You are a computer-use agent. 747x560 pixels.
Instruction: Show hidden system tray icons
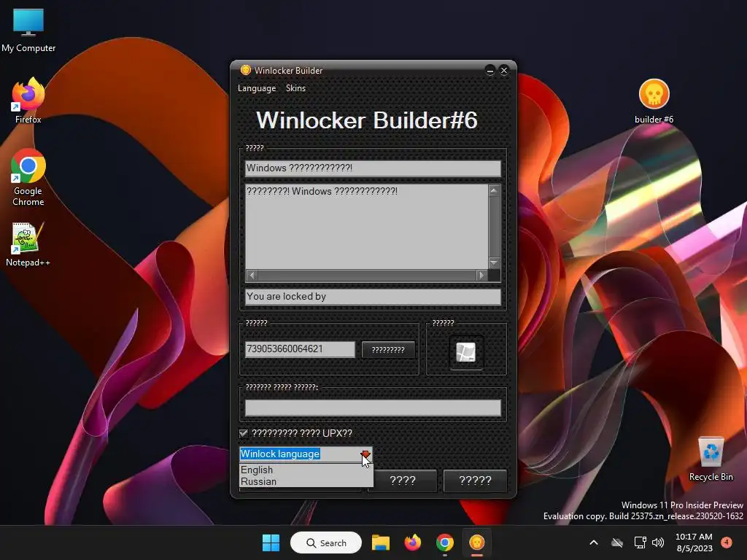tap(594, 542)
